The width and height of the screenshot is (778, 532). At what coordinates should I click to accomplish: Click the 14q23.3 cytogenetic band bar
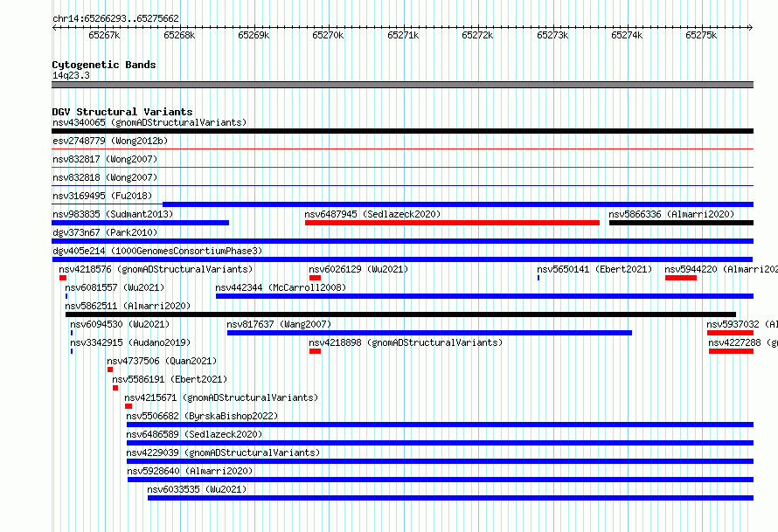[x=402, y=85]
